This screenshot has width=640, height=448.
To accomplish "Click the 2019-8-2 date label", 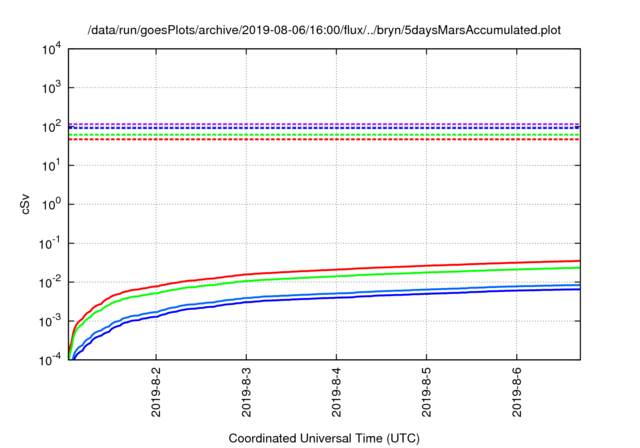I will pos(156,392).
